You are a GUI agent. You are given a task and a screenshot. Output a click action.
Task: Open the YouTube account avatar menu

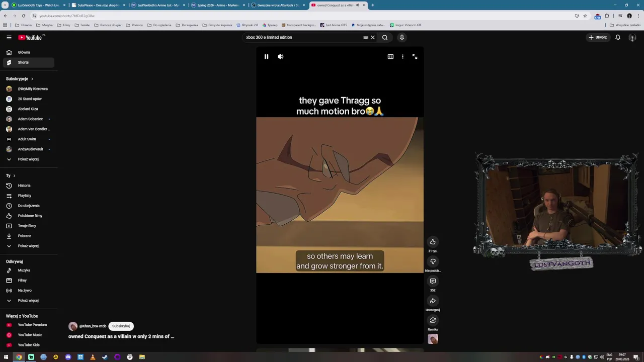pyautogui.click(x=632, y=37)
